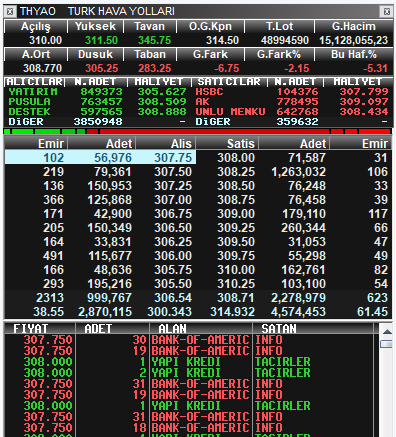
Task: Click the Açılış column header
Action: pos(36,27)
